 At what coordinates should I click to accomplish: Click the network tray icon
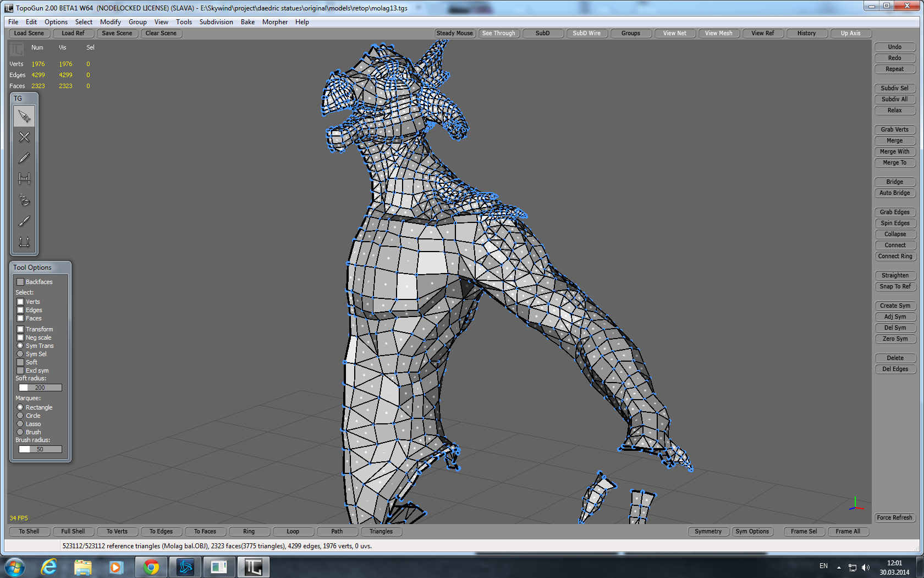click(x=853, y=568)
